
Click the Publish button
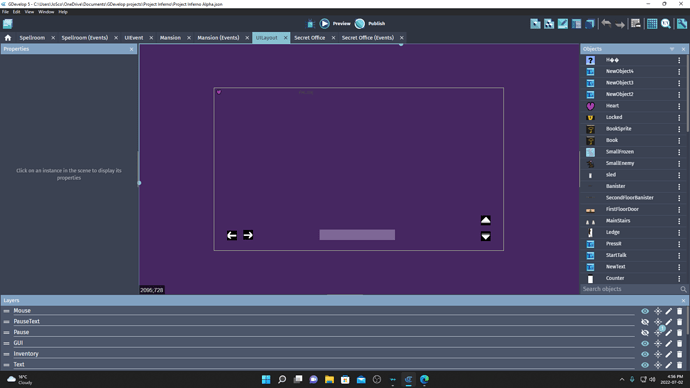[x=370, y=23]
